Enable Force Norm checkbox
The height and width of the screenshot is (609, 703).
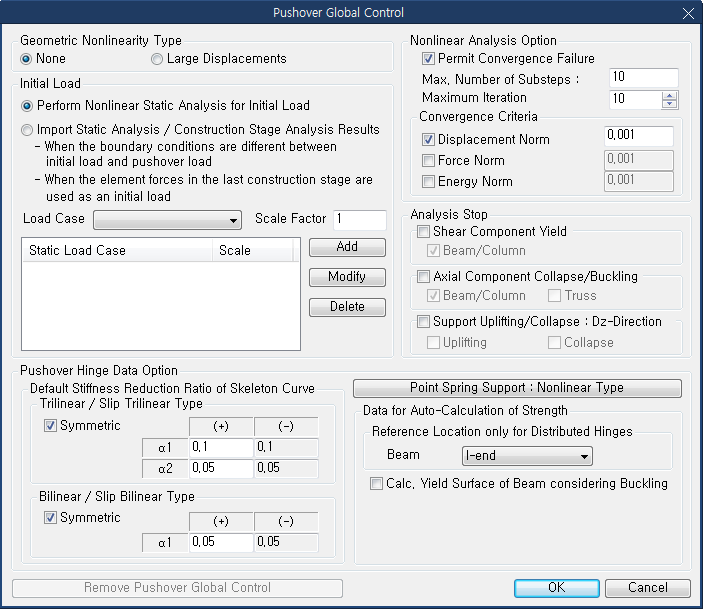coord(428,161)
